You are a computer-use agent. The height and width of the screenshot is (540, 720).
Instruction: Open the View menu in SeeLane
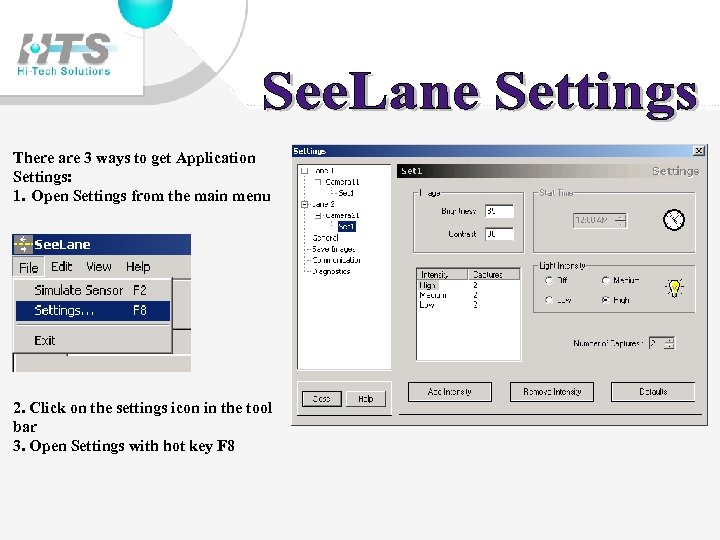tap(99, 267)
